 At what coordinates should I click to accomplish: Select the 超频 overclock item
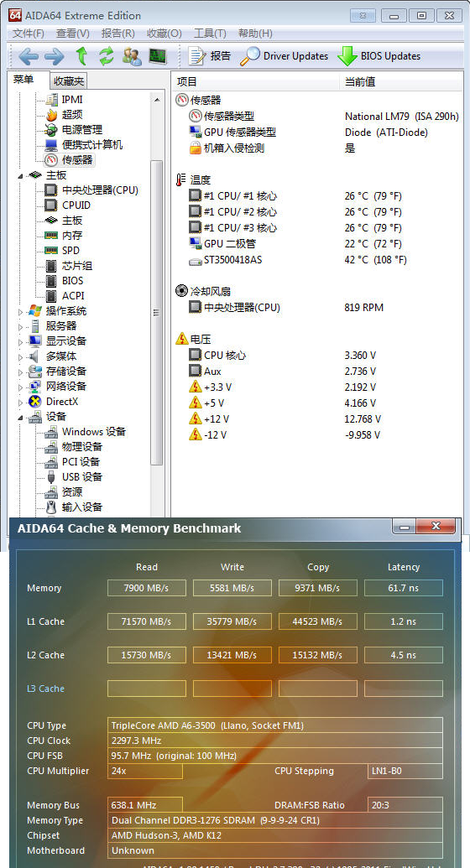tap(72, 115)
